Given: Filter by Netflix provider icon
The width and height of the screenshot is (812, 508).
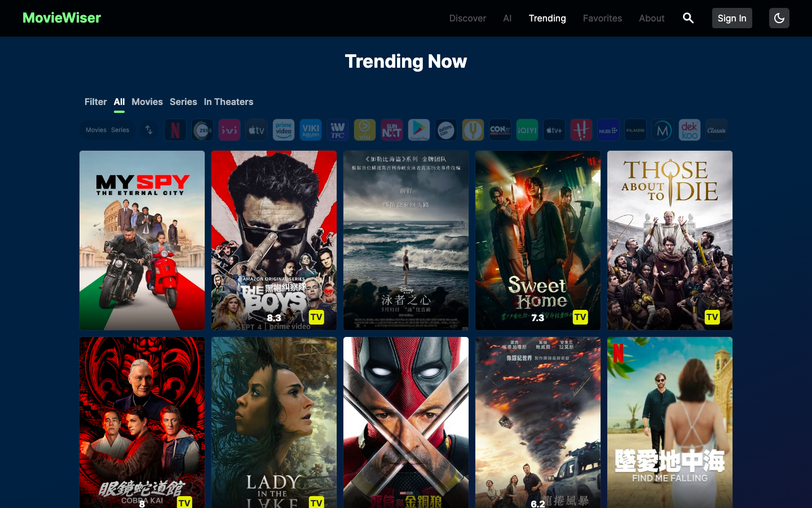Looking at the screenshot, I should click(175, 130).
